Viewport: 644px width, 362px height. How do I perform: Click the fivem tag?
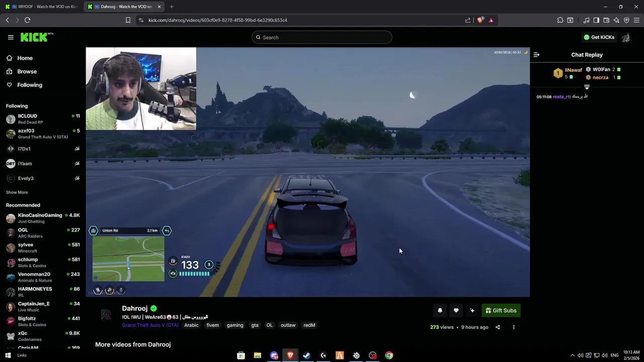[x=212, y=325]
